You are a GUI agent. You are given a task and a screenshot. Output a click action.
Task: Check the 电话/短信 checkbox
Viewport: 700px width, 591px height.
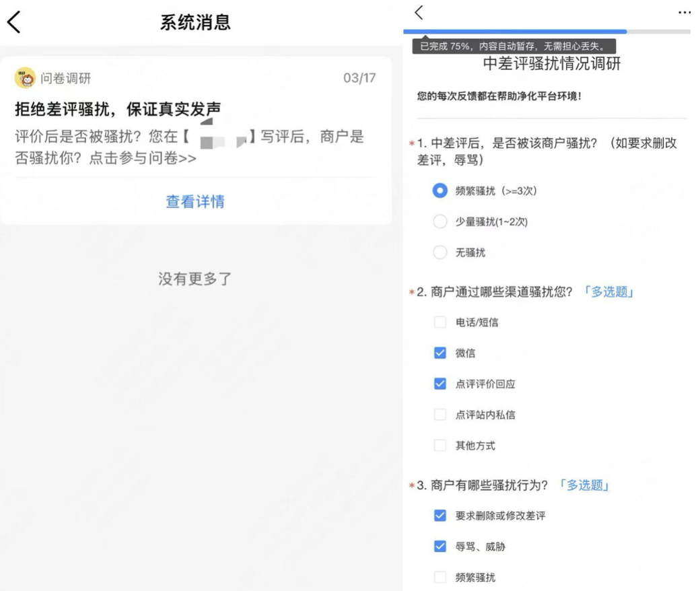click(x=440, y=322)
